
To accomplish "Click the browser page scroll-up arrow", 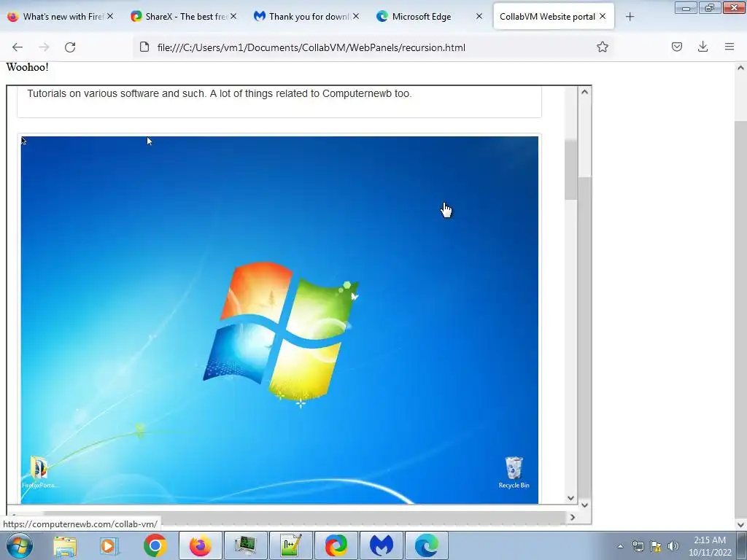I will (740, 68).
